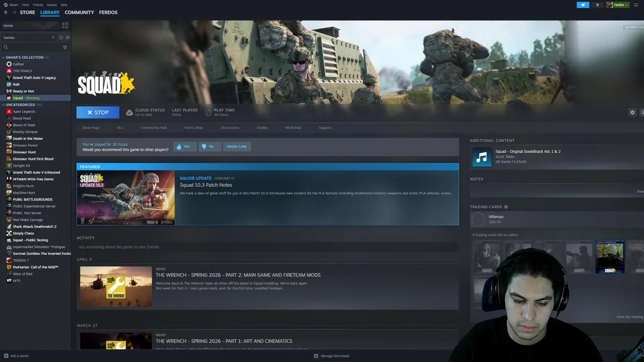Open the Points Shop link
Viewport: 644px width, 362px height.
click(194, 128)
